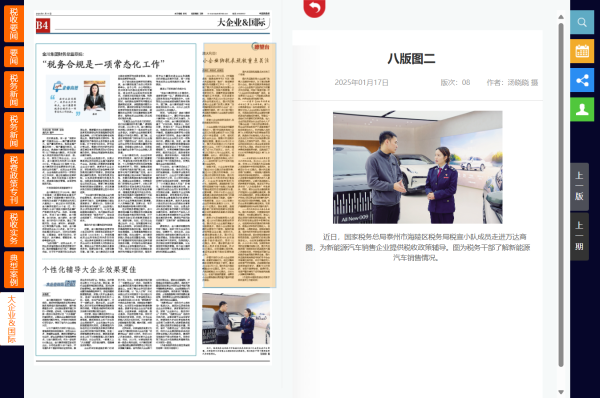The image size is (600, 398).
Task: Open the 税收实务 side tab
Action: pyautogui.click(x=14, y=228)
